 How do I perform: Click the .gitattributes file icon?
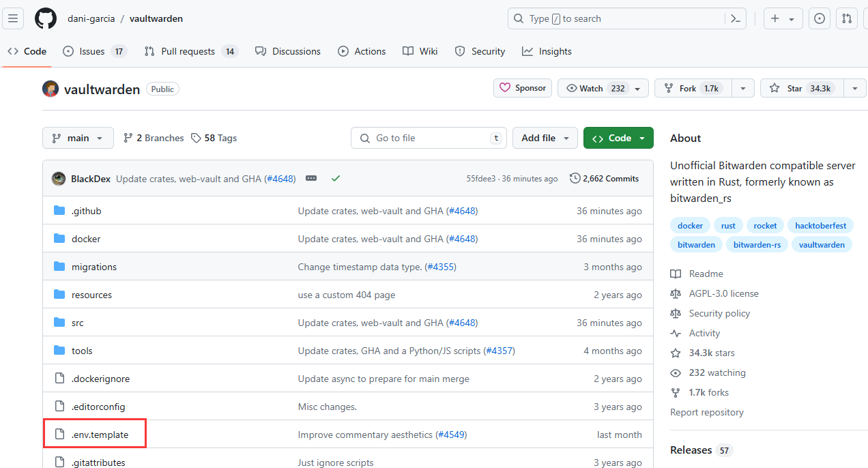(59, 462)
